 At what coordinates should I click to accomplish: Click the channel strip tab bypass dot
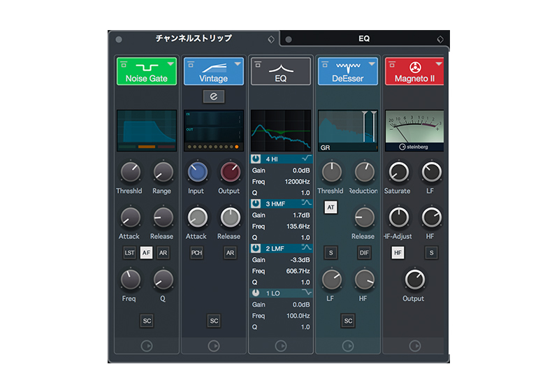coord(119,40)
